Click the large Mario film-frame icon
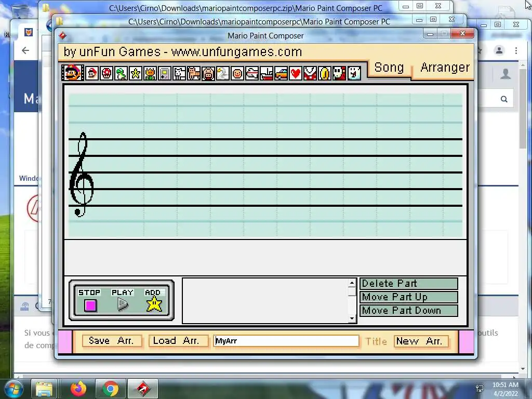This screenshot has height=399, width=532. tap(73, 73)
